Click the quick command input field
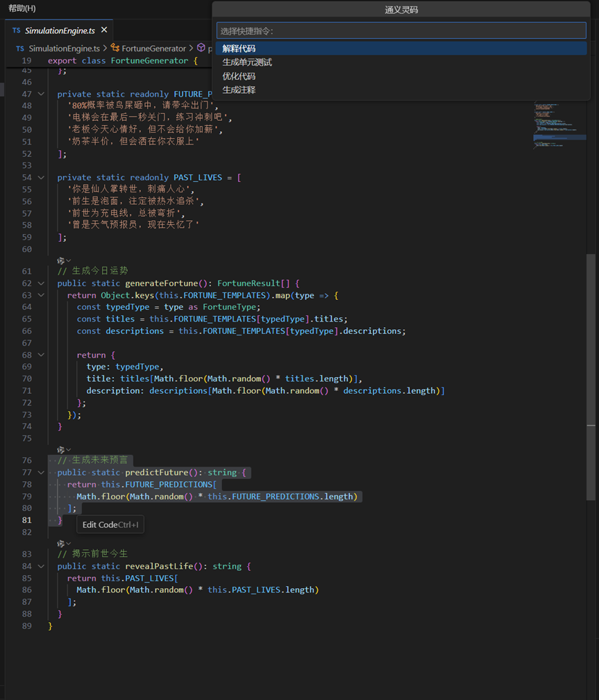 tap(401, 31)
